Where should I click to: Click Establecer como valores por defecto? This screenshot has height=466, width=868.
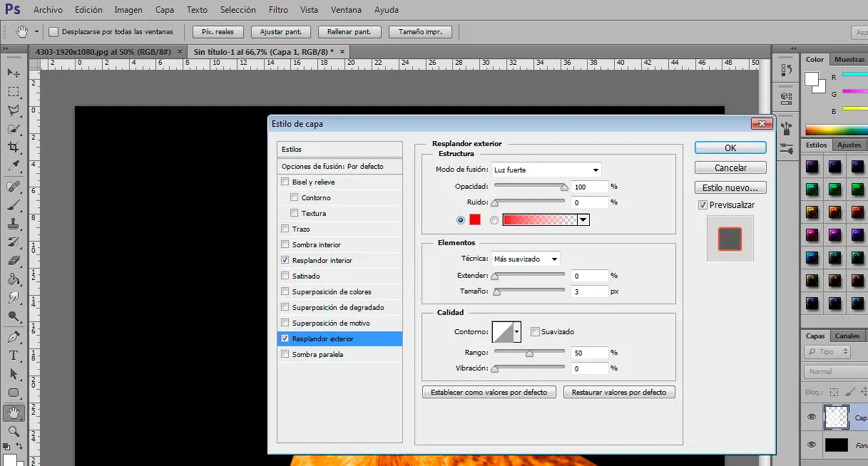[489, 392]
